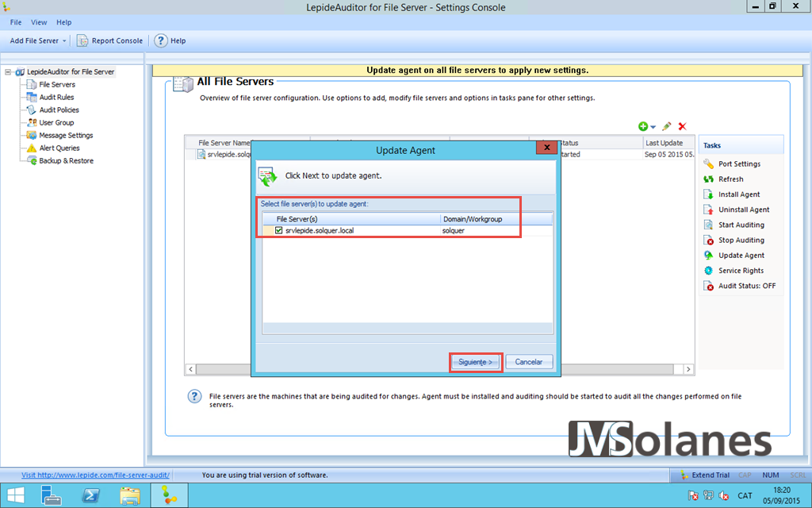Click Uninstall Agent task icon
812x508 pixels.
(708, 210)
